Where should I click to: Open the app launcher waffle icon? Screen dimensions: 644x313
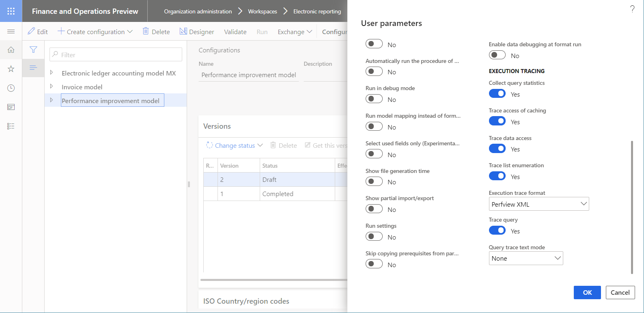(11, 11)
